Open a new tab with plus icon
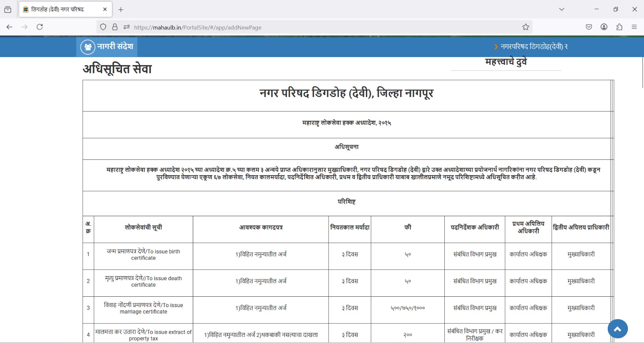This screenshot has width=644, height=343. click(x=121, y=9)
